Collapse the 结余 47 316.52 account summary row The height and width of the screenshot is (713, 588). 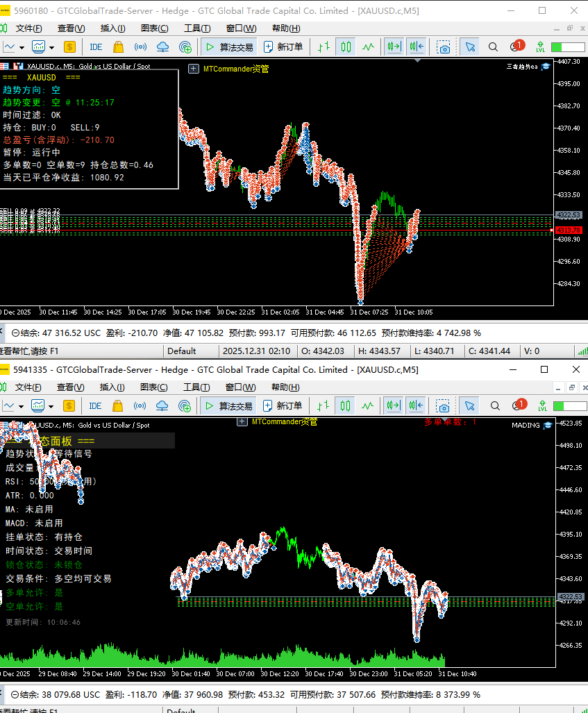pyautogui.click(x=15, y=333)
